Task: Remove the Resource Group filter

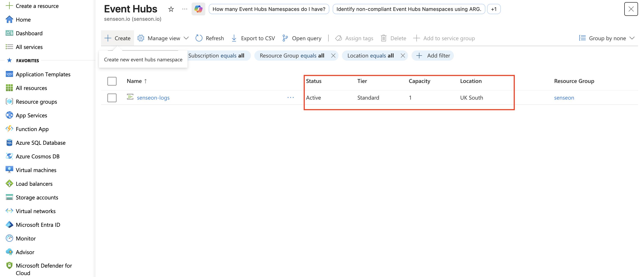Action: (x=333, y=55)
